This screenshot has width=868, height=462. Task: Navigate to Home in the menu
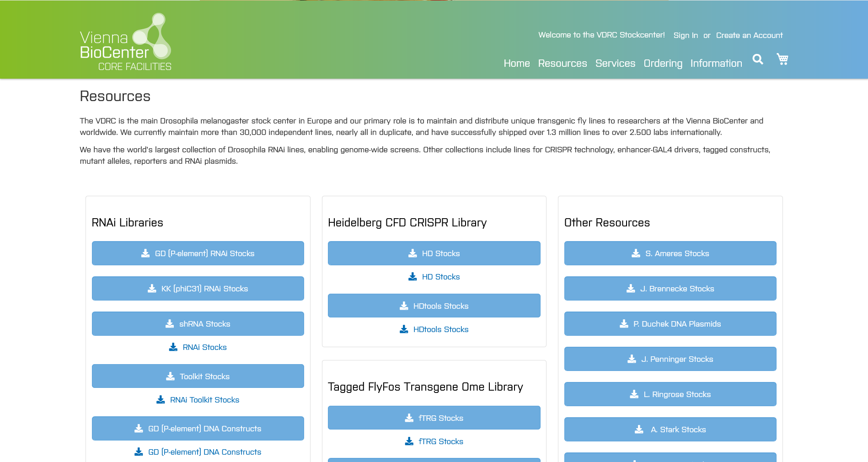click(516, 64)
